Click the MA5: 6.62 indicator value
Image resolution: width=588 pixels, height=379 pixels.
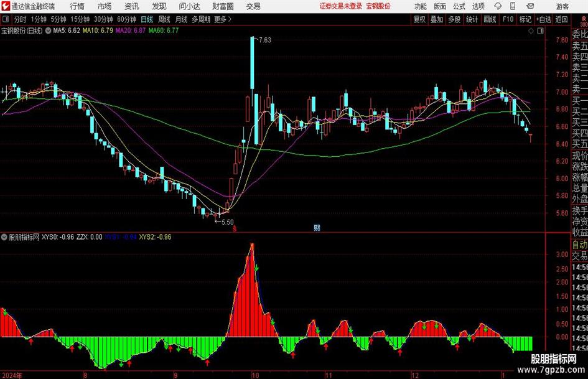pos(67,30)
